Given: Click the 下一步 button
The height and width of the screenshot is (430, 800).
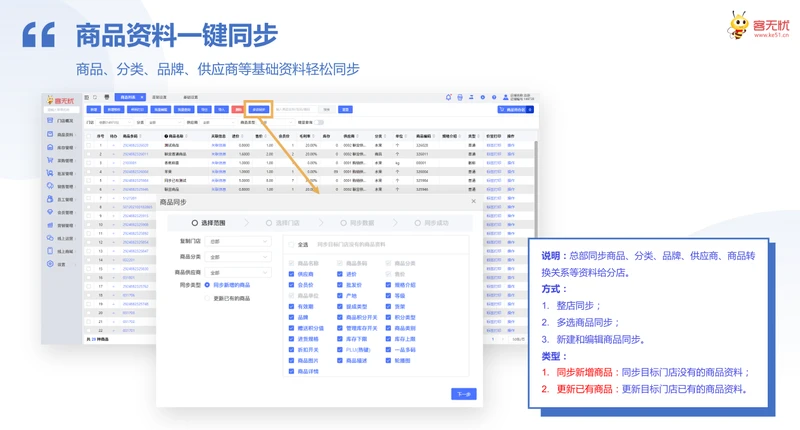Looking at the screenshot, I should point(463,394).
